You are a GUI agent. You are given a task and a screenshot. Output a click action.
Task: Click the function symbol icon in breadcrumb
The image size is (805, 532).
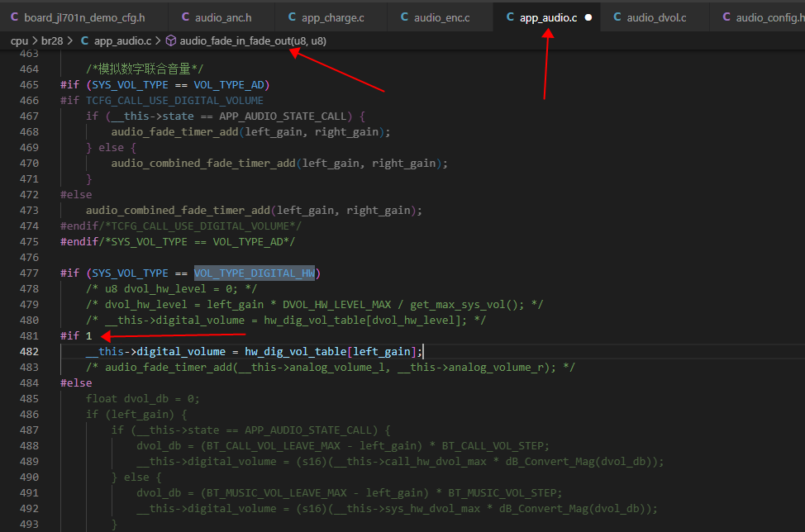point(171,40)
